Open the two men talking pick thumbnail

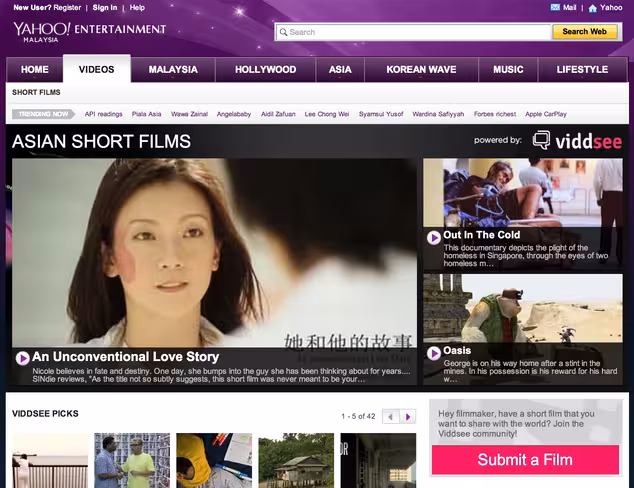[x=132, y=461]
